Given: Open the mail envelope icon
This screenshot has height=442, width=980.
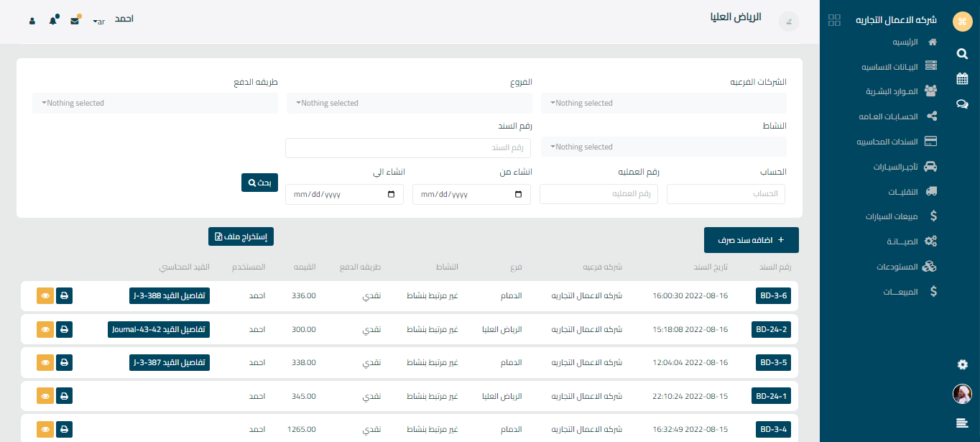Looking at the screenshot, I should [75, 21].
